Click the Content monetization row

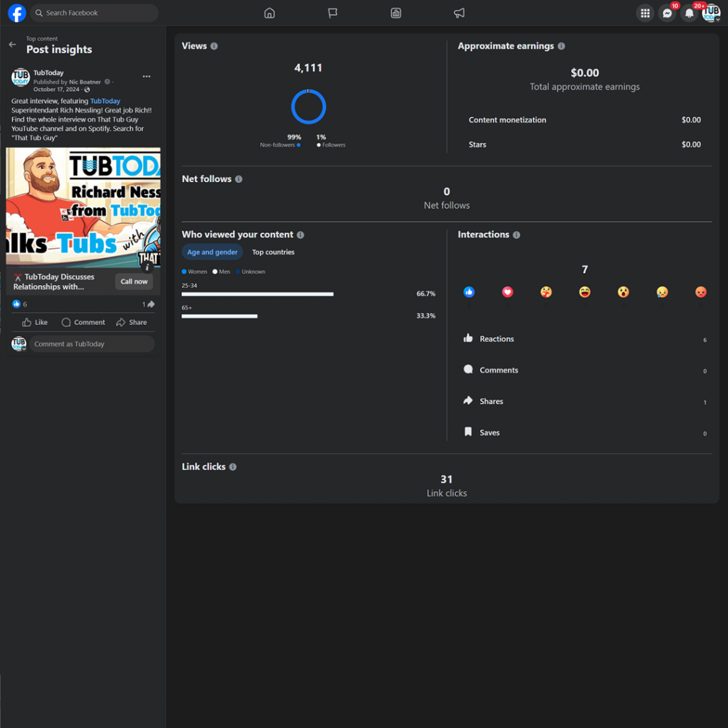point(584,119)
